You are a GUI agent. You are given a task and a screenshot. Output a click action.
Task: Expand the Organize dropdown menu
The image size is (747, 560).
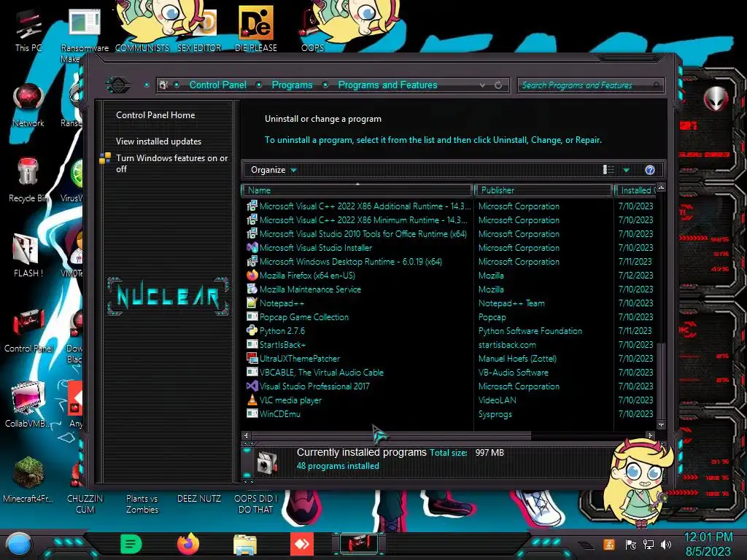[x=274, y=170]
